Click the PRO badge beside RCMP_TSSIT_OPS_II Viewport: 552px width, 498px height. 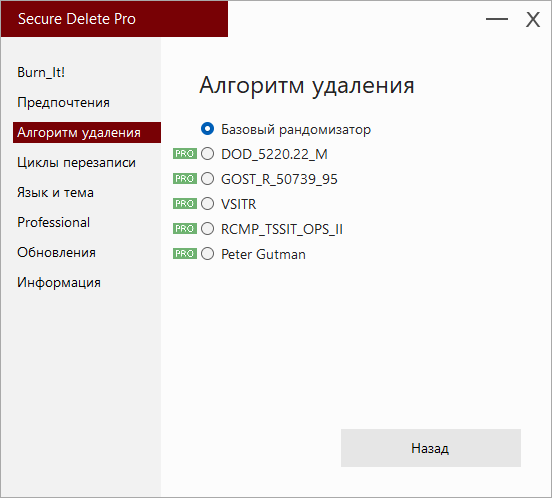[x=185, y=229]
